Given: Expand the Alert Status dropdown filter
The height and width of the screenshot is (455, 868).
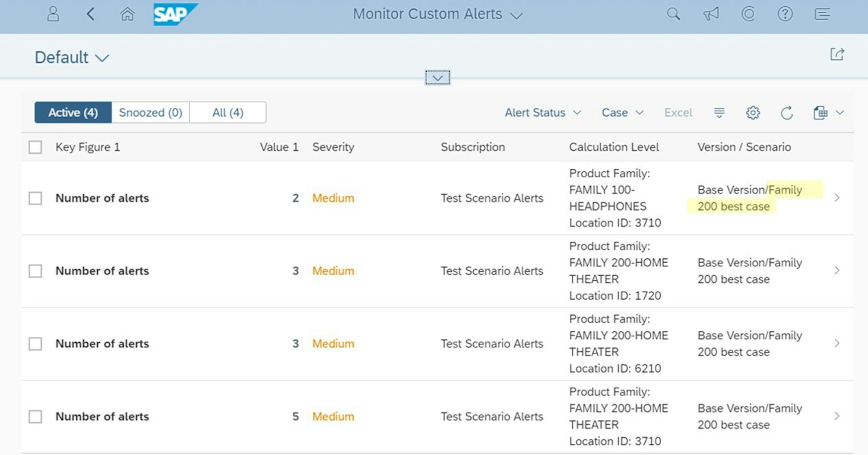Looking at the screenshot, I should [541, 113].
